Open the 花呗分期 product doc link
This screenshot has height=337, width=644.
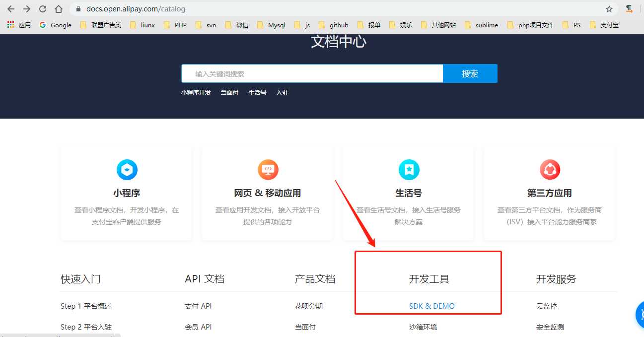click(x=309, y=306)
